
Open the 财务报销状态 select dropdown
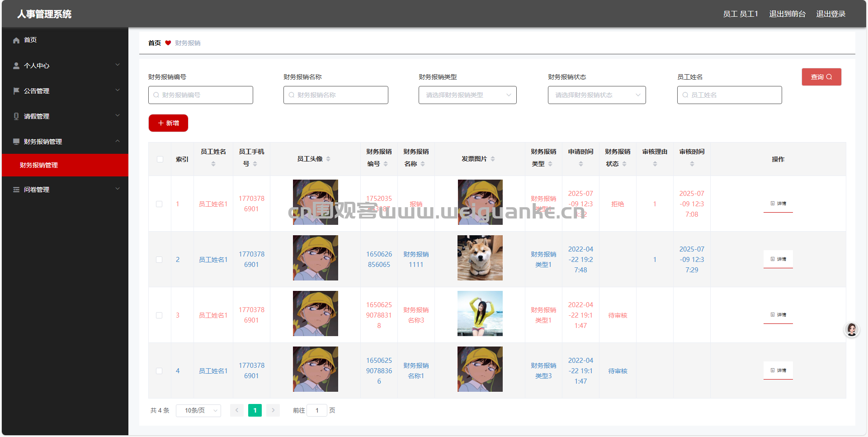[x=597, y=95]
